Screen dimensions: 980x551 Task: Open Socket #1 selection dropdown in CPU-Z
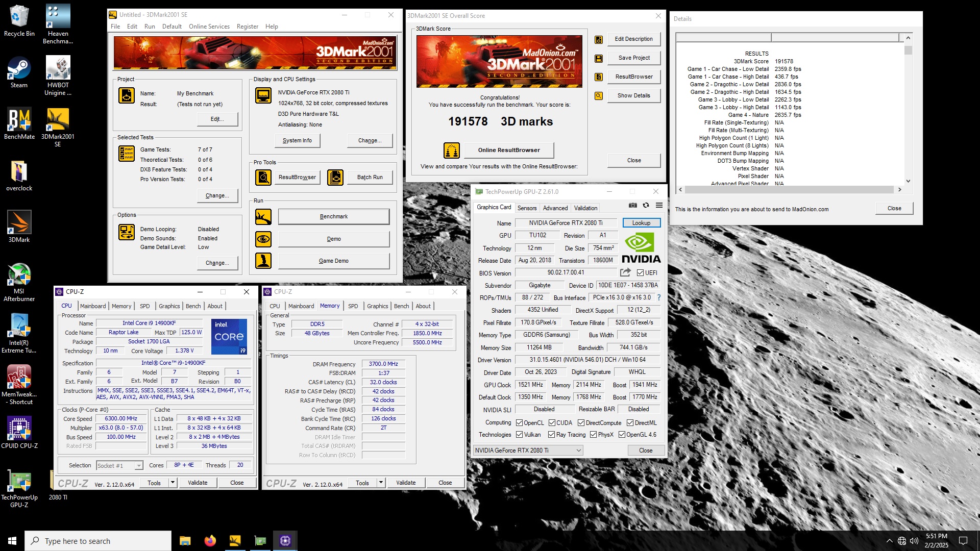click(x=119, y=465)
